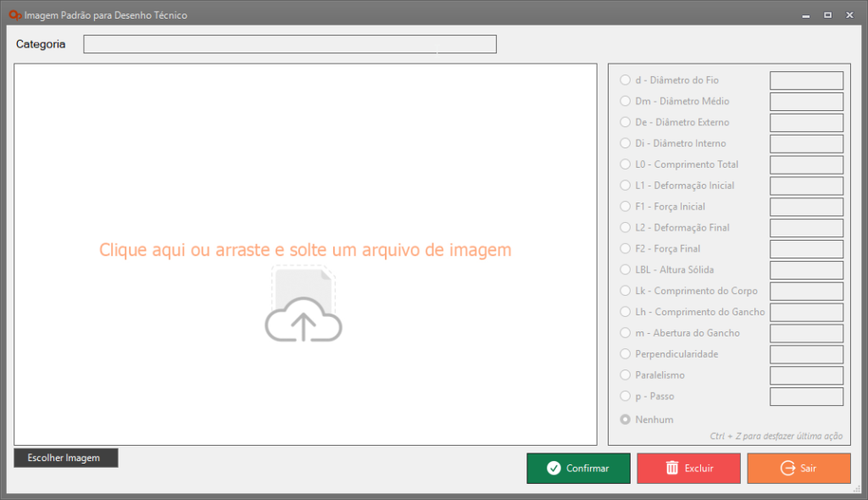
Task: Click the trash icon on Excluir
Action: 672,468
